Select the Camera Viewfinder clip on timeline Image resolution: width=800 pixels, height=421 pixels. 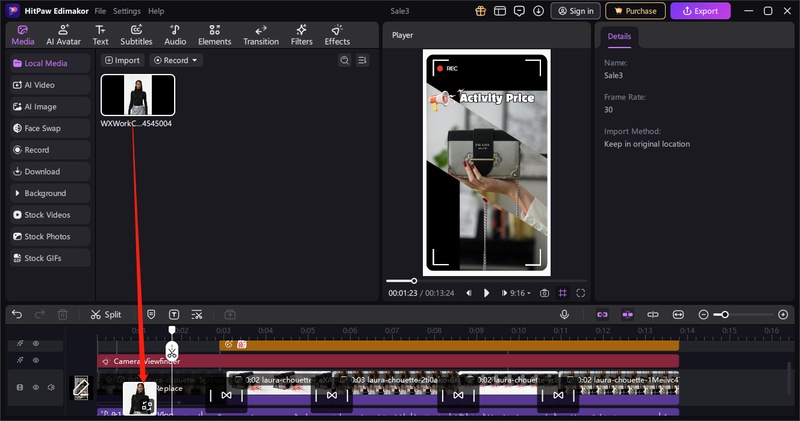[x=388, y=361]
